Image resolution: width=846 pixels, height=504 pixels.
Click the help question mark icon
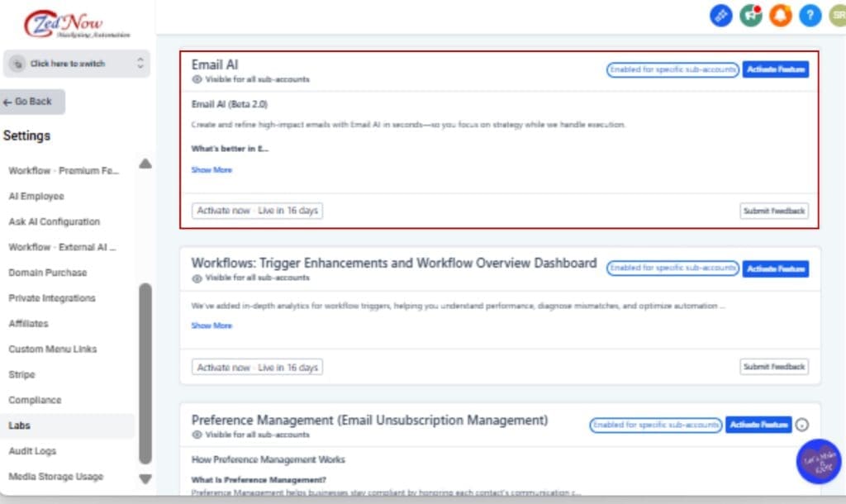click(x=810, y=15)
